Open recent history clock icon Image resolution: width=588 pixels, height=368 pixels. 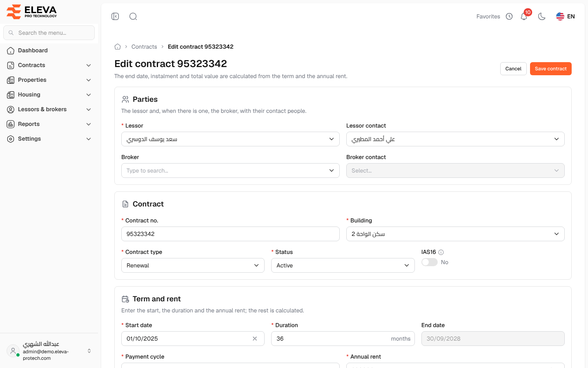click(509, 16)
